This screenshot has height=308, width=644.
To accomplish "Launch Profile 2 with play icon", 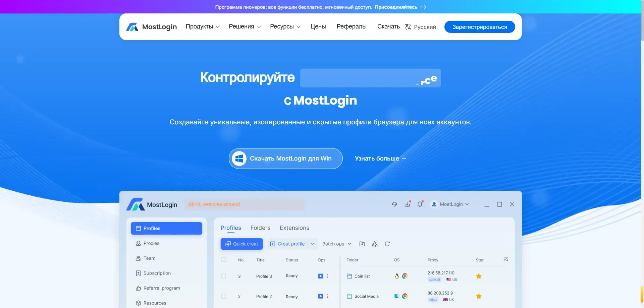I will (x=320, y=296).
